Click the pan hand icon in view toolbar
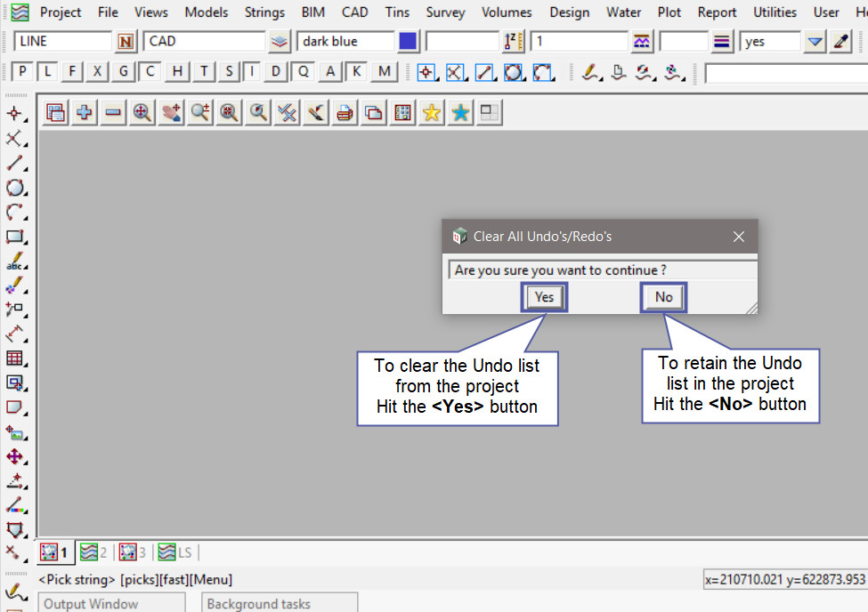The height and width of the screenshot is (612, 868). (171, 112)
